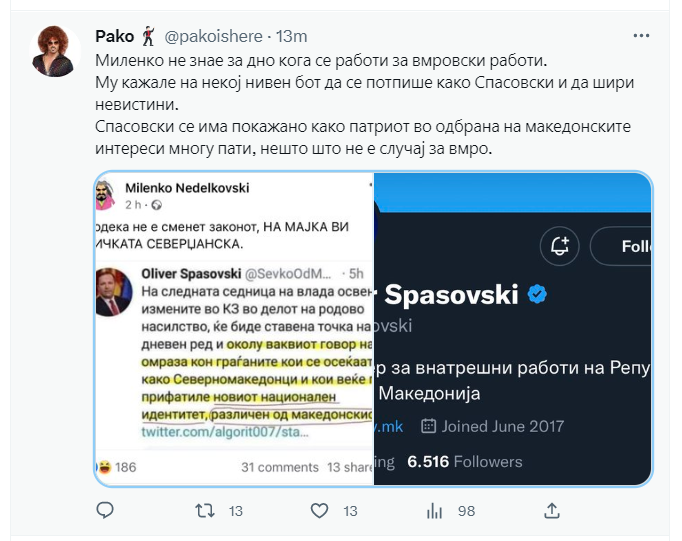Open Pako's profile avatar picture
The width and height of the screenshot is (682, 541).
coord(55,51)
